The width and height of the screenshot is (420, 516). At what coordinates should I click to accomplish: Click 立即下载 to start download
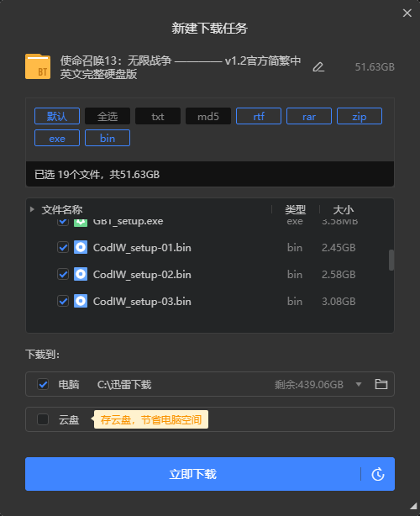pyautogui.click(x=192, y=474)
